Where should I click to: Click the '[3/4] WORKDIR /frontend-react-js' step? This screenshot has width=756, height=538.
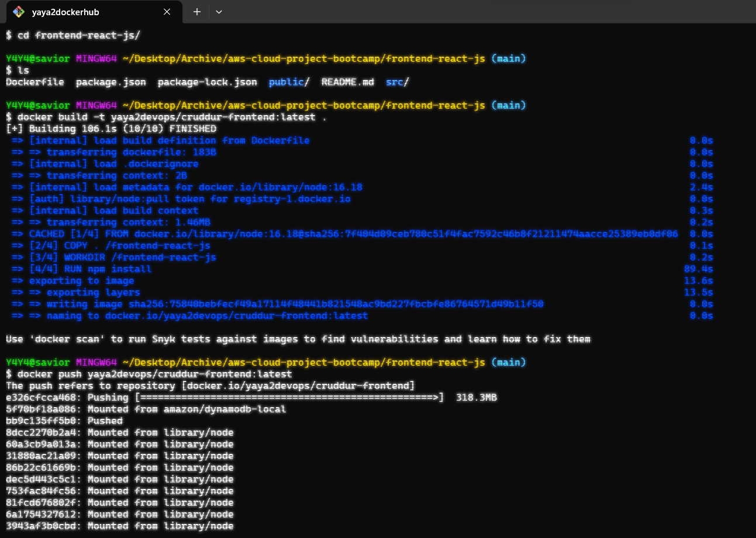tap(114, 257)
